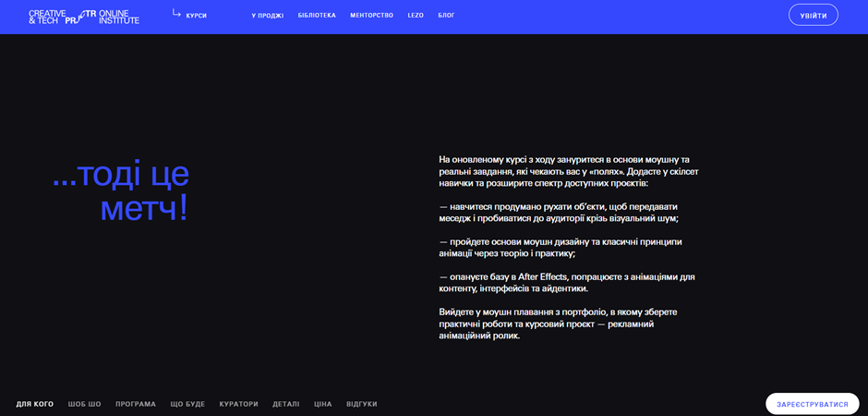Switch to the ПРОГРАМА tab

coord(136,404)
